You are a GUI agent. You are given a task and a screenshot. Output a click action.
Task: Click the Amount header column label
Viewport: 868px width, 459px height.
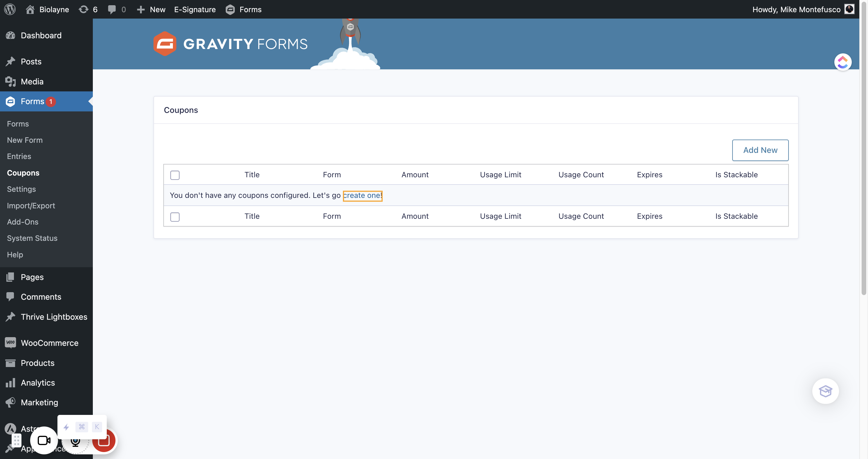coord(415,175)
